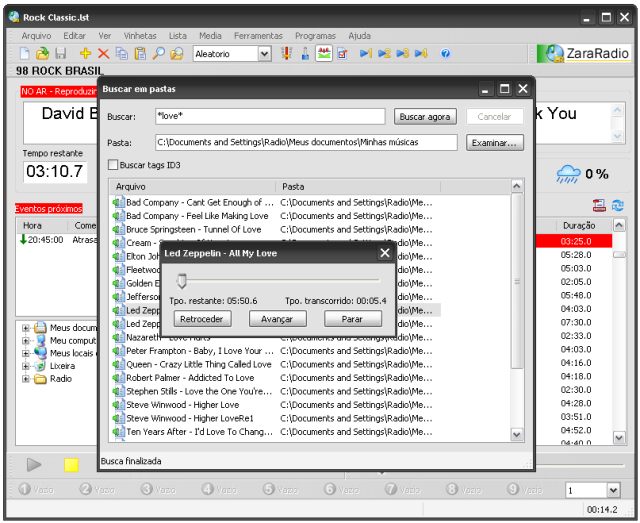Click playlist scrollbar up arrow
This screenshot has width=640, height=523.
619,225
